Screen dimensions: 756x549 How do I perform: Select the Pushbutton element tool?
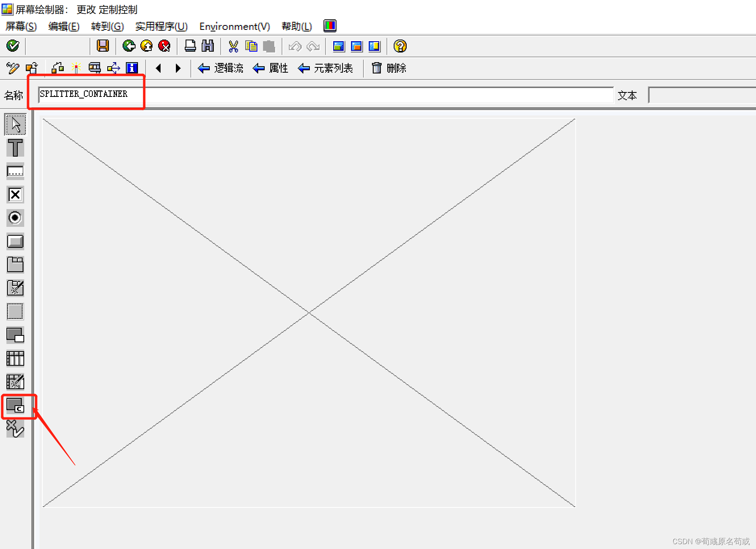pos(15,241)
